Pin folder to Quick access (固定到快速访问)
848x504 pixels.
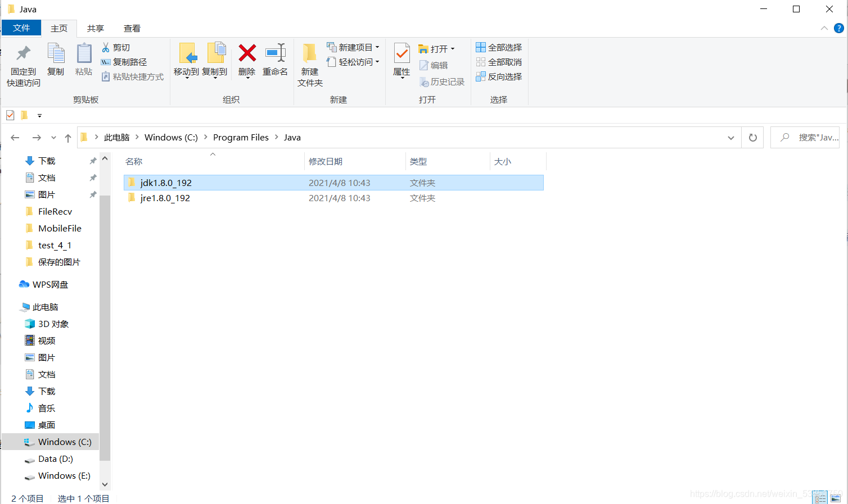[x=23, y=65]
